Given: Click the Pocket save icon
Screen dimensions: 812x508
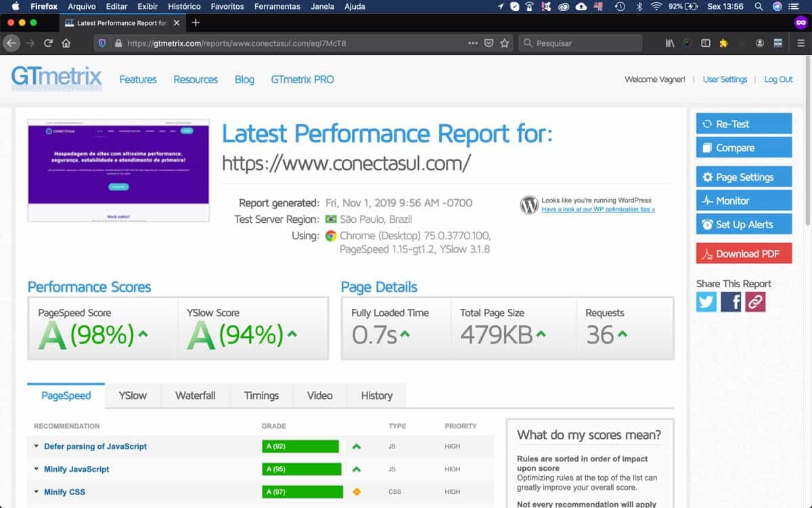Looking at the screenshot, I should pos(489,43).
